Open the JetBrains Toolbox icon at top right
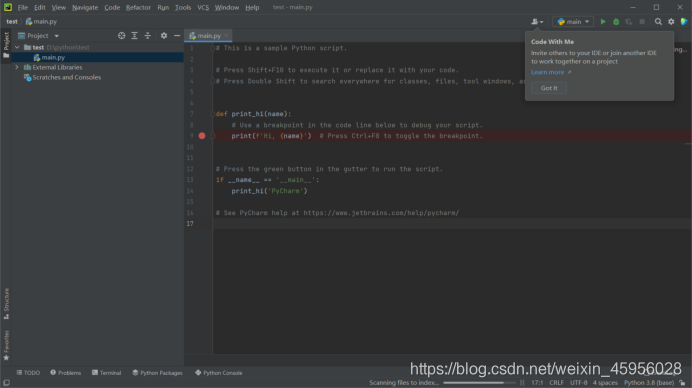The image size is (692, 388). tap(684, 22)
